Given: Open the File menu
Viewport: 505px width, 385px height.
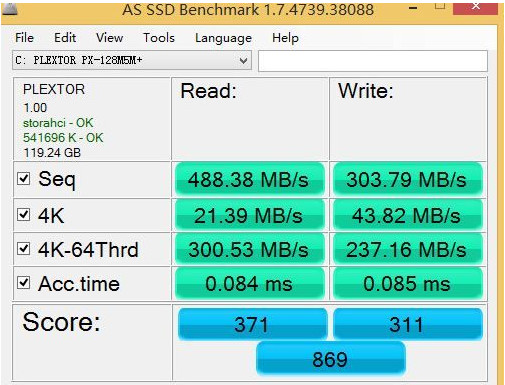Looking at the screenshot, I should point(24,38).
